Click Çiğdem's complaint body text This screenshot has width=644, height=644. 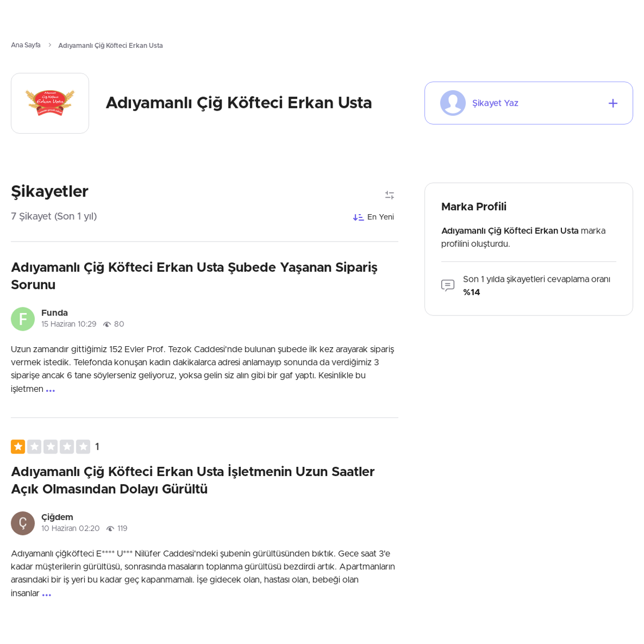coord(203,574)
